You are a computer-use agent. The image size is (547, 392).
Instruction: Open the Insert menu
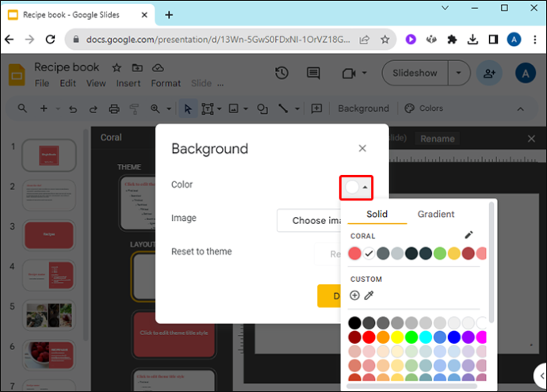click(x=128, y=83)
